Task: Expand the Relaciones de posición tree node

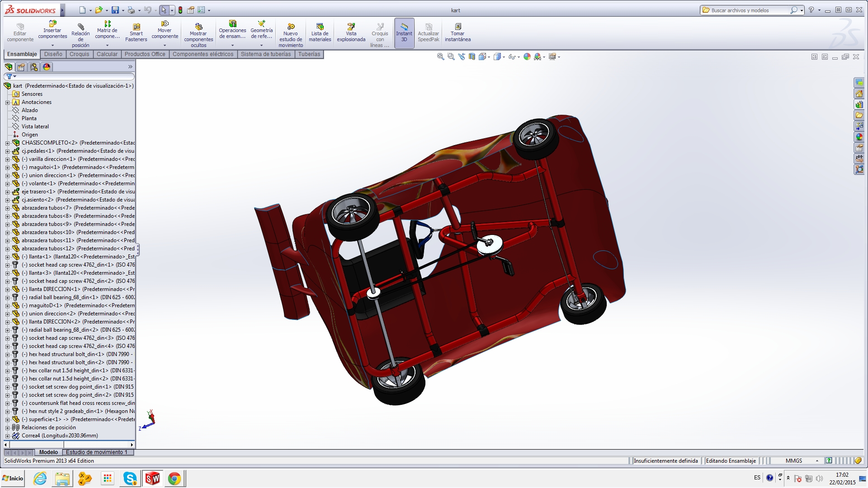Action: 7,427
